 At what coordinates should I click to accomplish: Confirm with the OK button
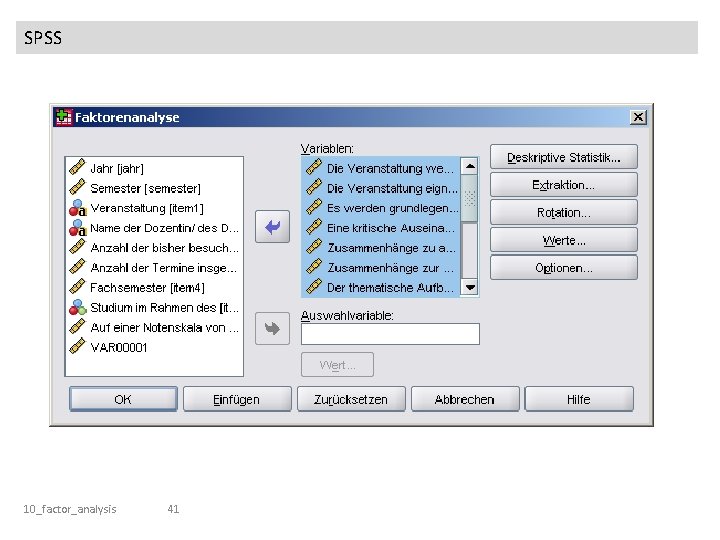(x=123, y=399)
